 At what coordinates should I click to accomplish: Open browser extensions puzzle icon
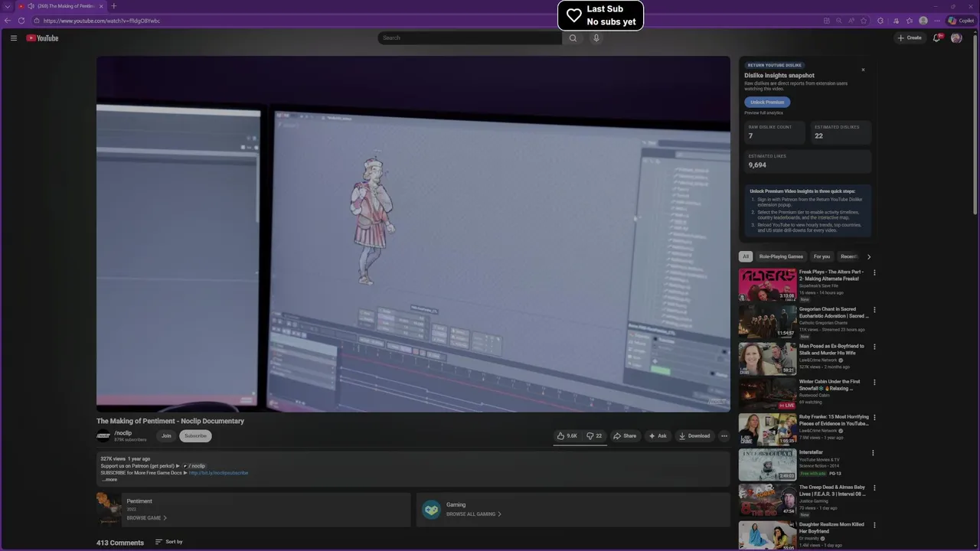(x=880, y=21)
